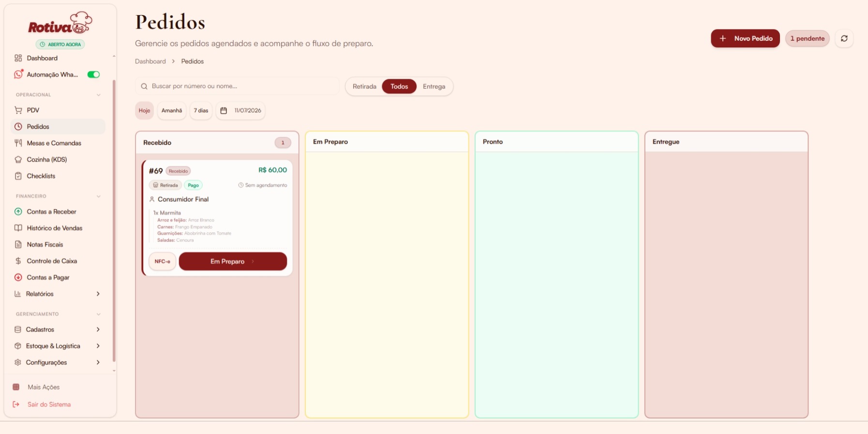Collapse the Operacional section
Screen dimensions: 868x434
(x=98, y=95)
